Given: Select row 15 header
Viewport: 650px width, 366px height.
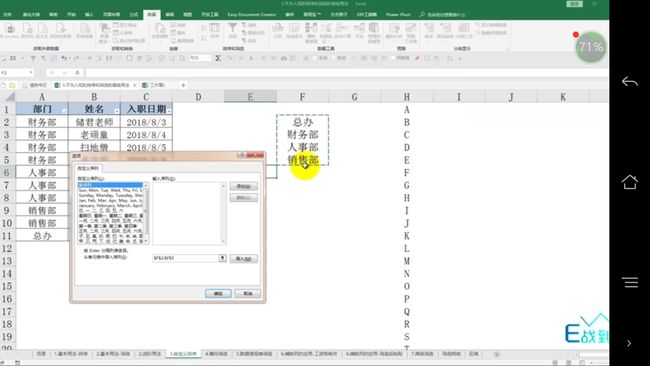Looking at the screenshot, I should point(7,286).
